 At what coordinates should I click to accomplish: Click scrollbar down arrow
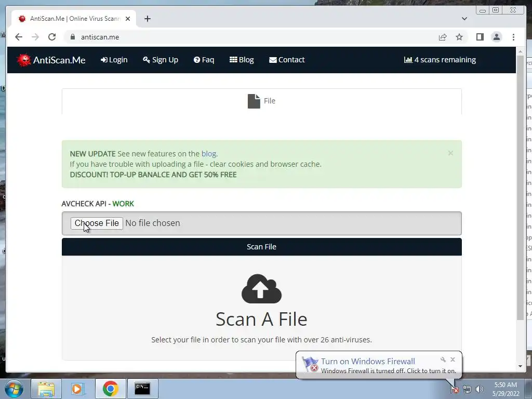click(520, 366)
